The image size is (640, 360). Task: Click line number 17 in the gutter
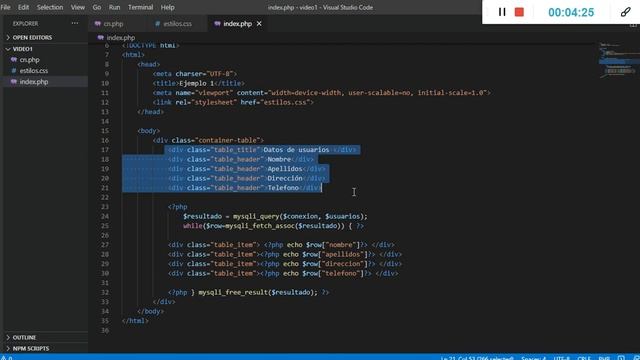click(105, 150)
